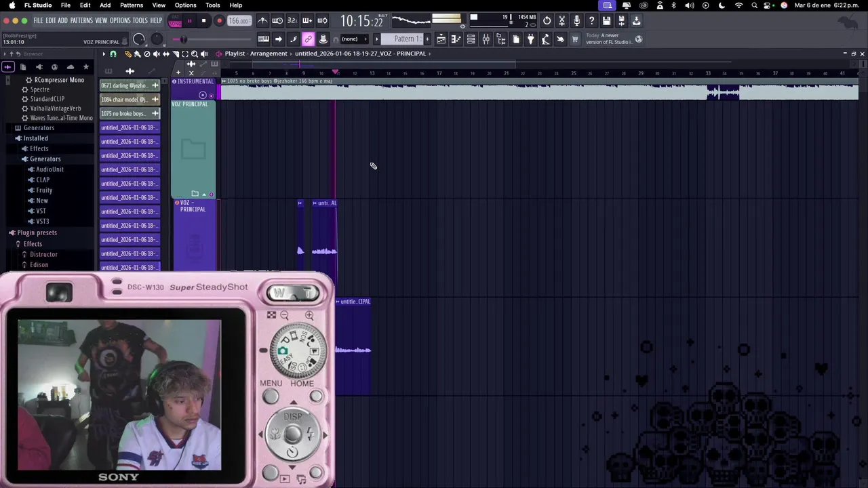
Task: Click the red record button
Action: pyautogui.click(x=219, y=21)
